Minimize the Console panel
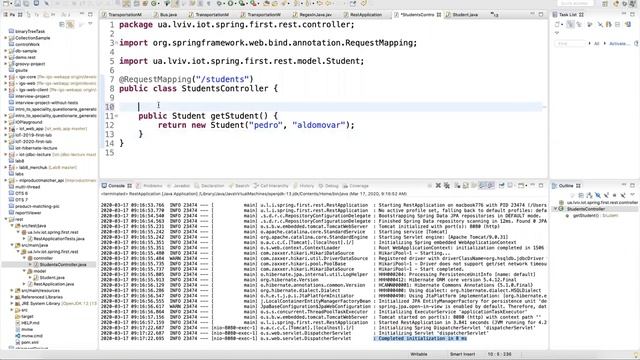The height and width of the screenshot is (360, 640). (x=532, y=185)
